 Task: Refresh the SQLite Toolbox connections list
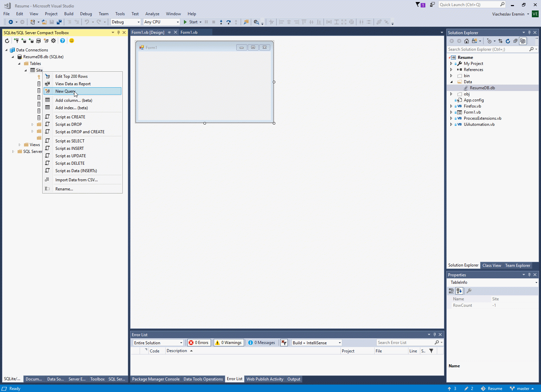(7, 41)
